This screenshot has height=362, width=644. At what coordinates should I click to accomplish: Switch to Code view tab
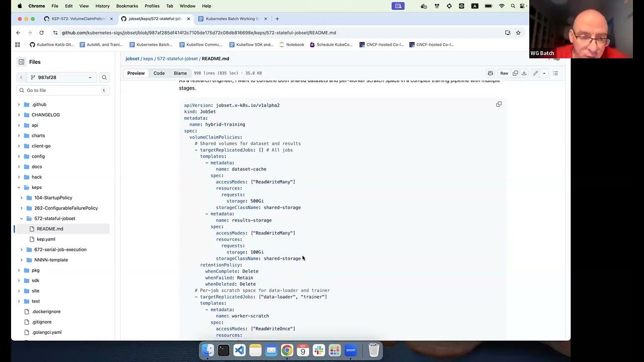point(159,73)
